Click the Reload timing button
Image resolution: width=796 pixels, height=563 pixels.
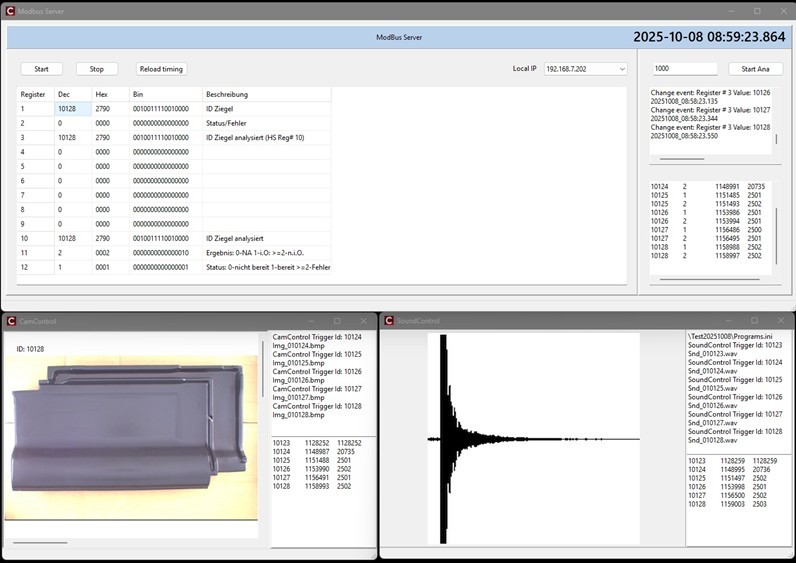tap(161, 69)
